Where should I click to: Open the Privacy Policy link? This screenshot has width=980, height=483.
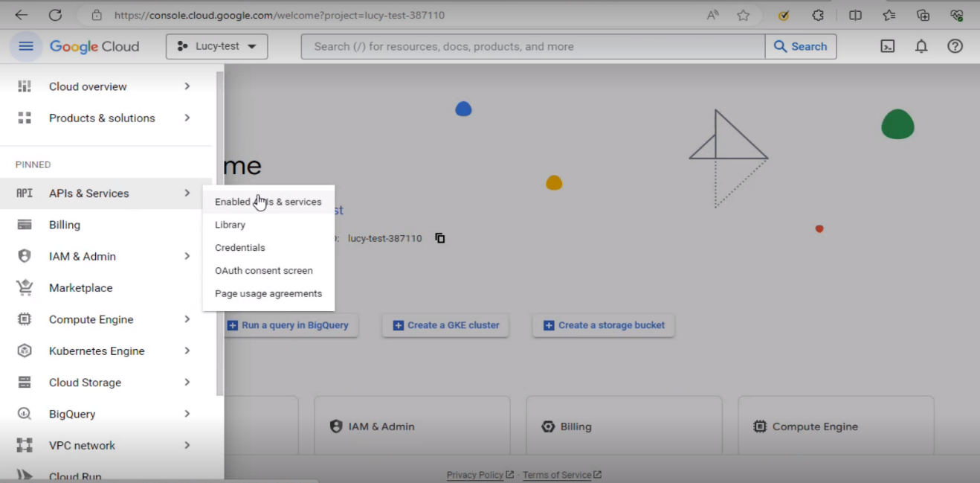(480, 475)
